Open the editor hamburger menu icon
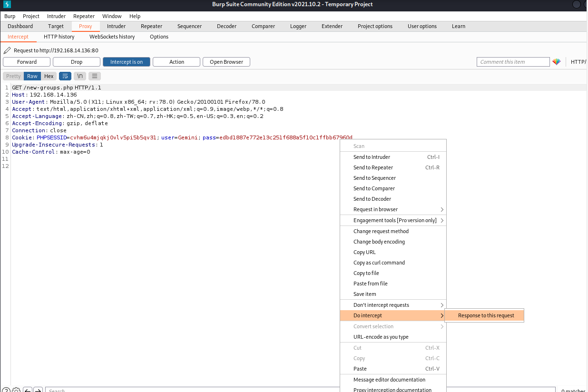Screen dimensions: 588x392 (x=95, y=76)
